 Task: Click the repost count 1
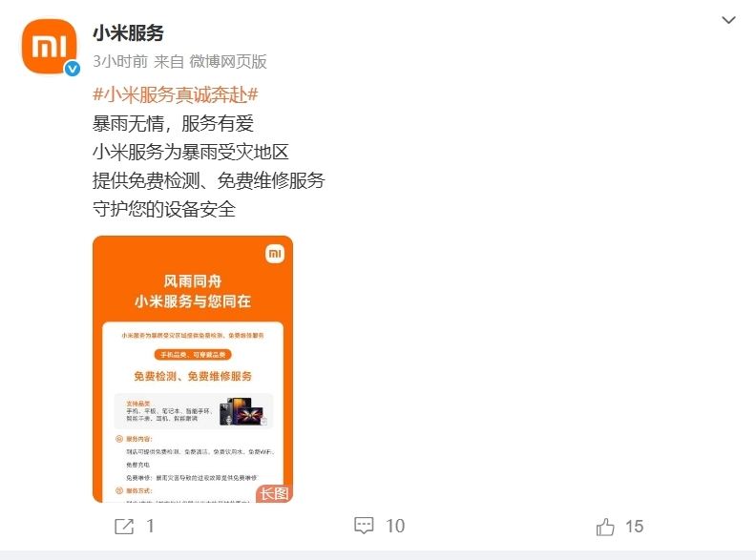(151, 527)
